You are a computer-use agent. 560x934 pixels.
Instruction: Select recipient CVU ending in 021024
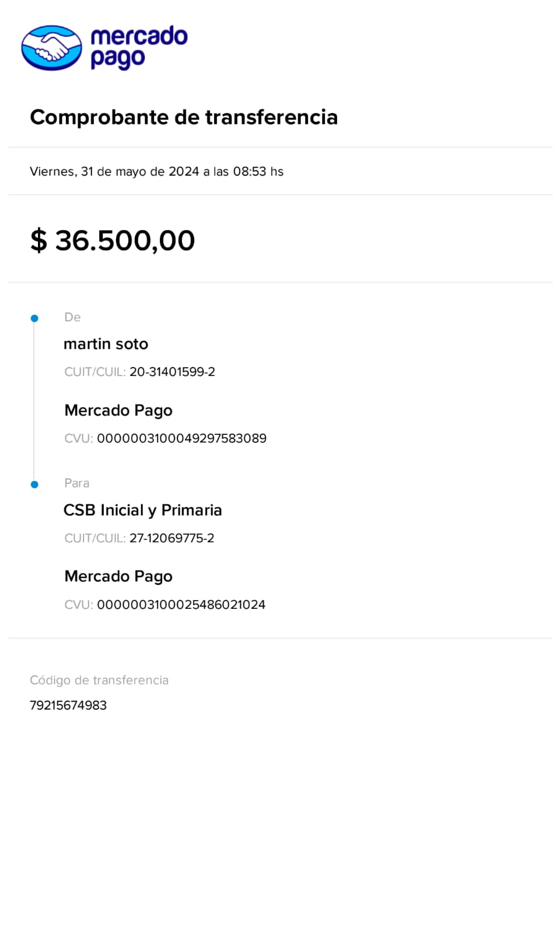click(x=181, y=605)
